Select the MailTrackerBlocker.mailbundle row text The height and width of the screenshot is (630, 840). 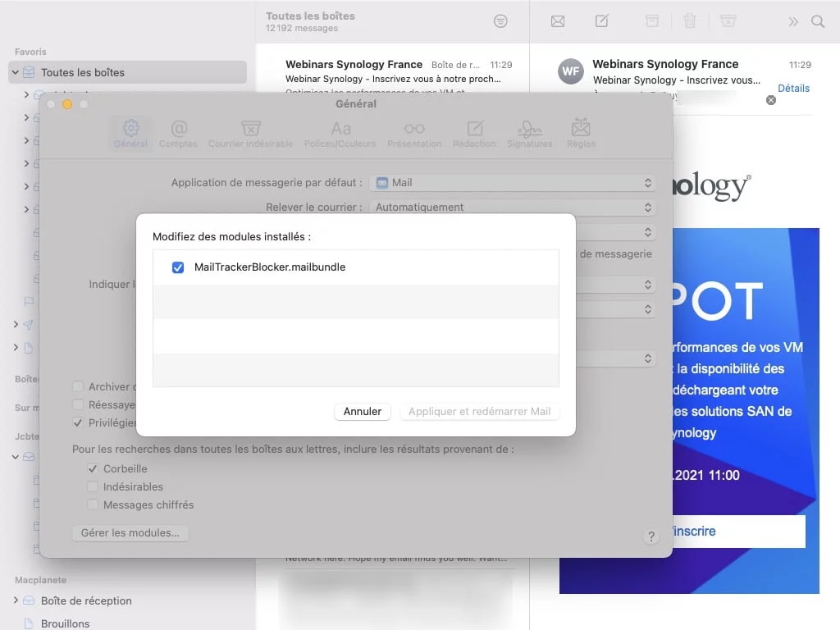click(269, 267)
